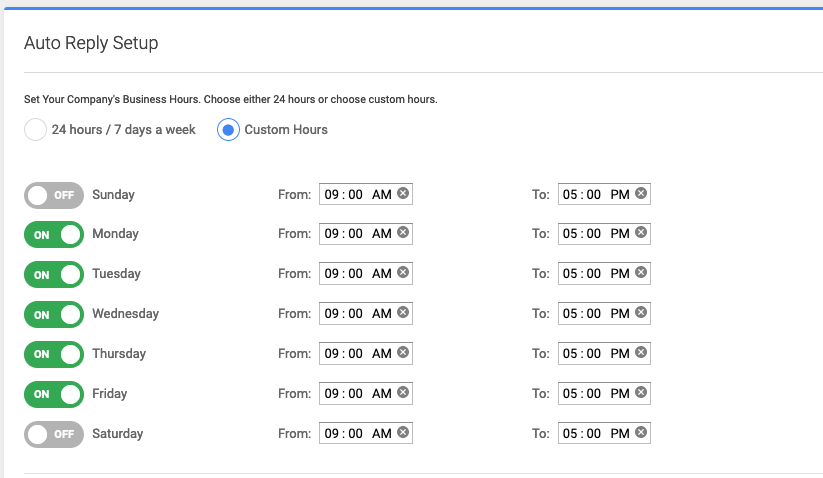Clear the Sunday From time field
Viewport: 823px width, 478px height.
coord(403,193)
